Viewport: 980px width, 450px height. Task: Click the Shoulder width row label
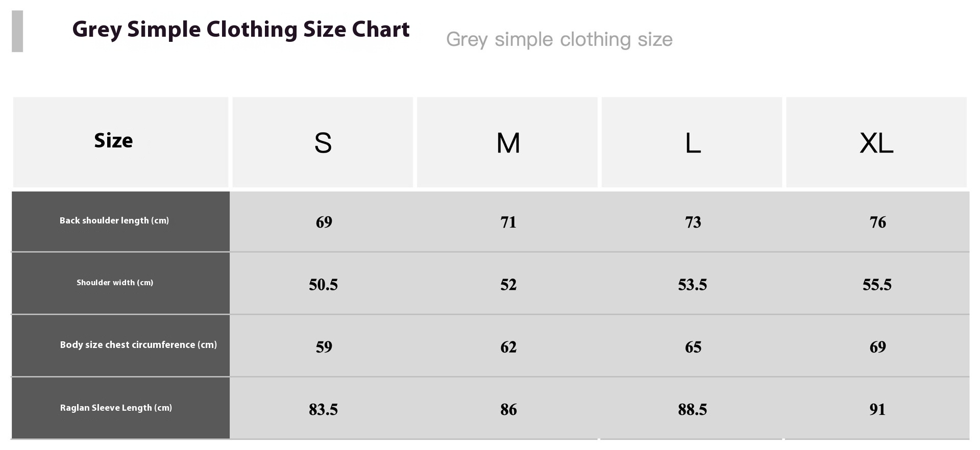point(115,283)
